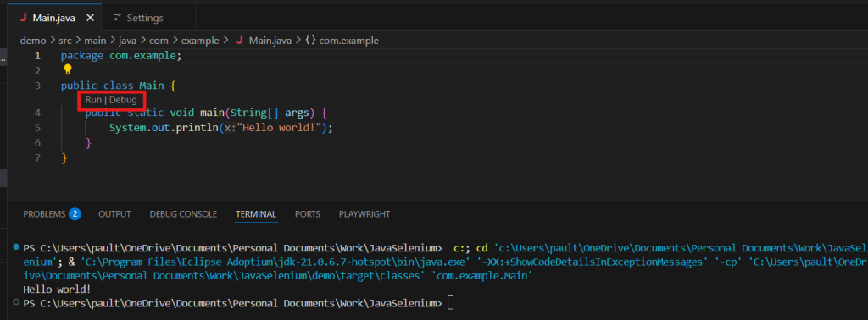Screen dimensions: 868x320
Task: Click the braces namespace icon in the breadcrumb
Action: [310, 41]
